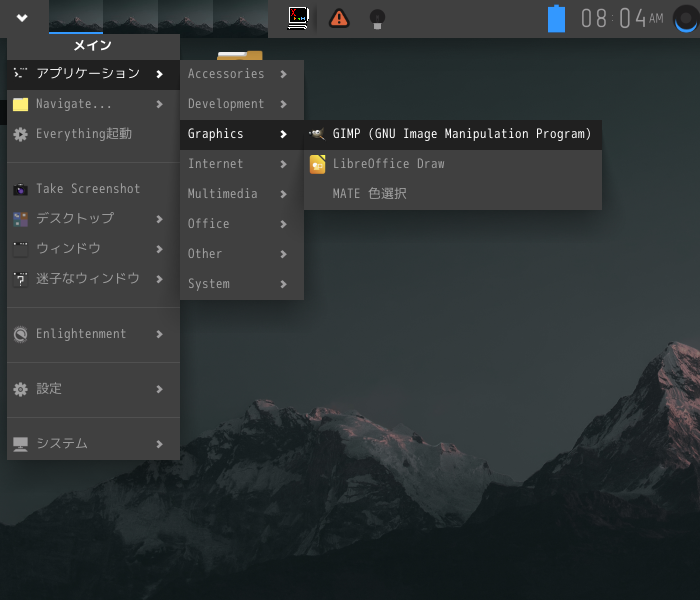The image size is (700, 600).
Task: Select the Graphics category entry
Action: point(242,134)
